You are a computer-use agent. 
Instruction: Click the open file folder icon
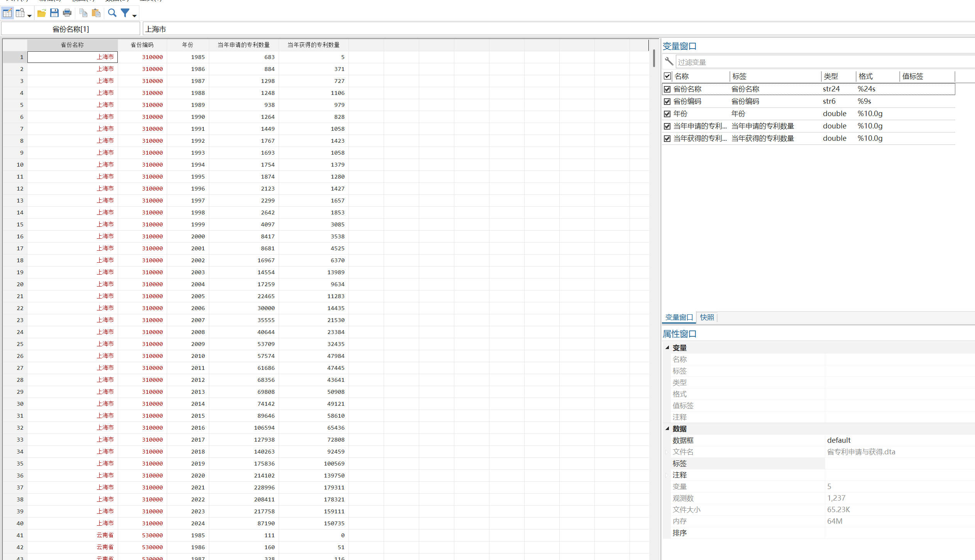click(x=42, y=13)
